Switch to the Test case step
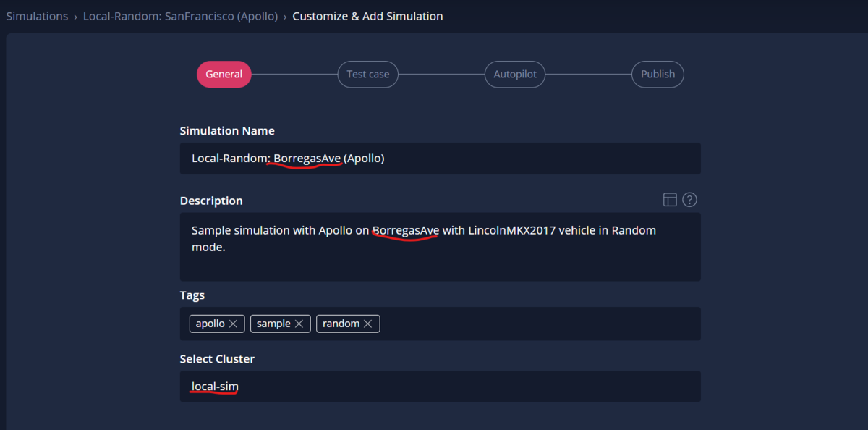 pos(367,74)
